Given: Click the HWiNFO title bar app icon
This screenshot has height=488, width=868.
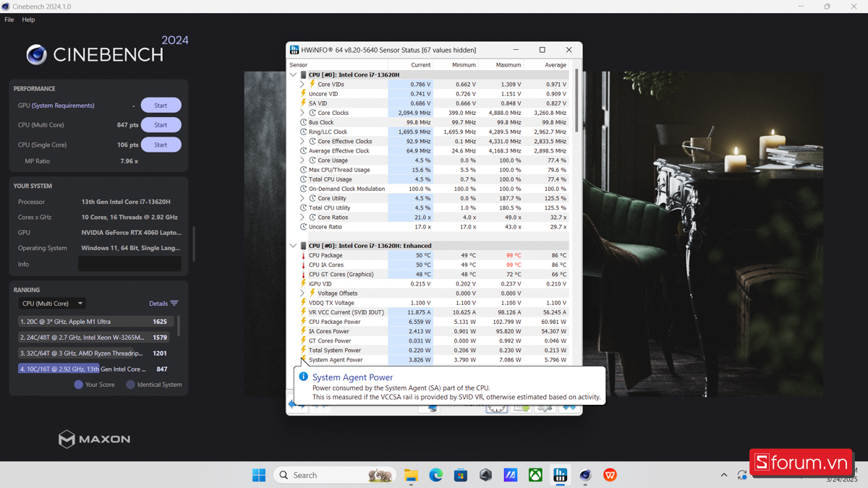Looking at the screenshot, I should [294, 50].
